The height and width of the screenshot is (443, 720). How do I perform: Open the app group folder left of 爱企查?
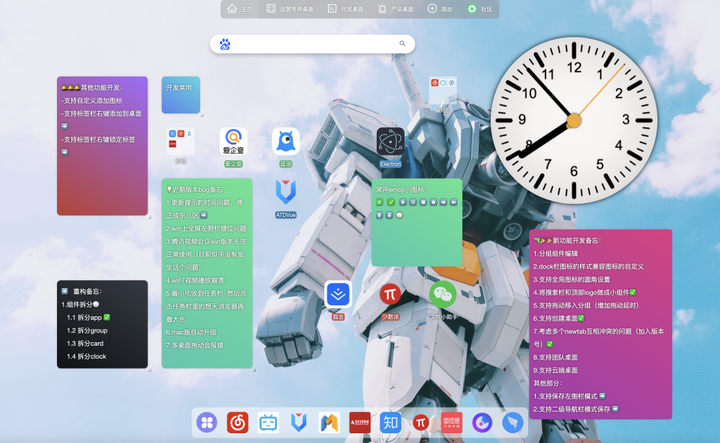[180, 141]
